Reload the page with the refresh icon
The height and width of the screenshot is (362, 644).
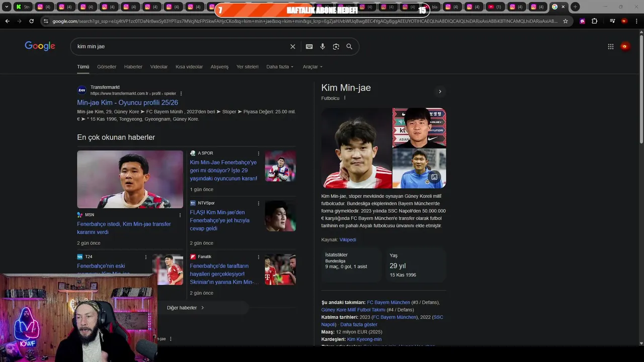31,21
